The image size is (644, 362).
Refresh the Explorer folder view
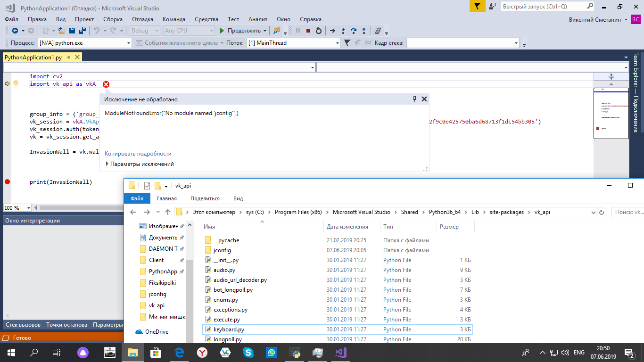click(601, 212)
